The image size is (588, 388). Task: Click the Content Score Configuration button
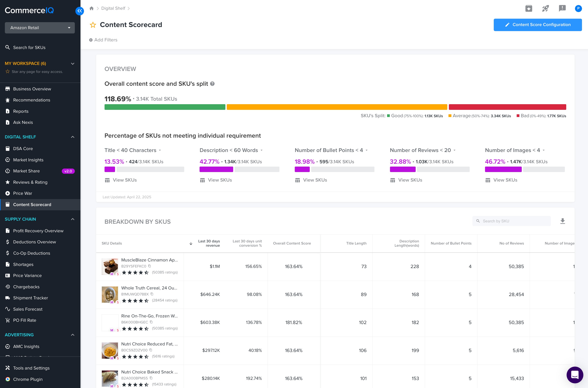pyautogui.click(x=537, y=25)
